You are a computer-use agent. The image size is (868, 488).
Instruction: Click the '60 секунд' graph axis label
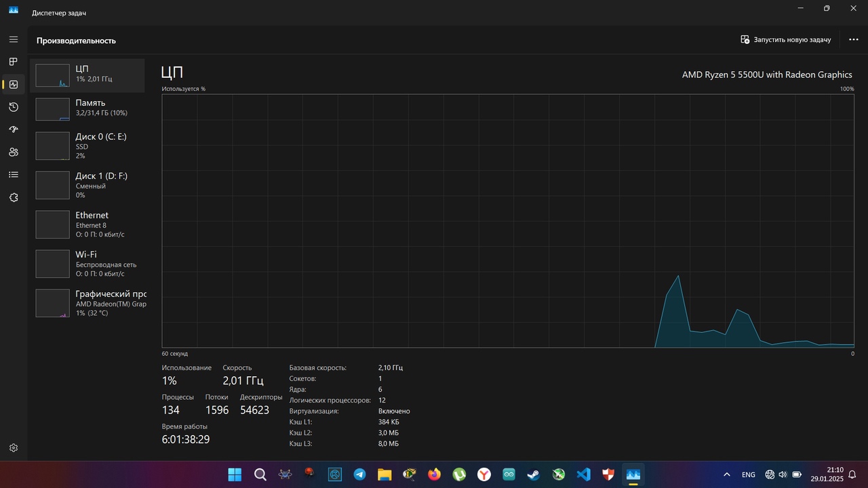[175, 354]
